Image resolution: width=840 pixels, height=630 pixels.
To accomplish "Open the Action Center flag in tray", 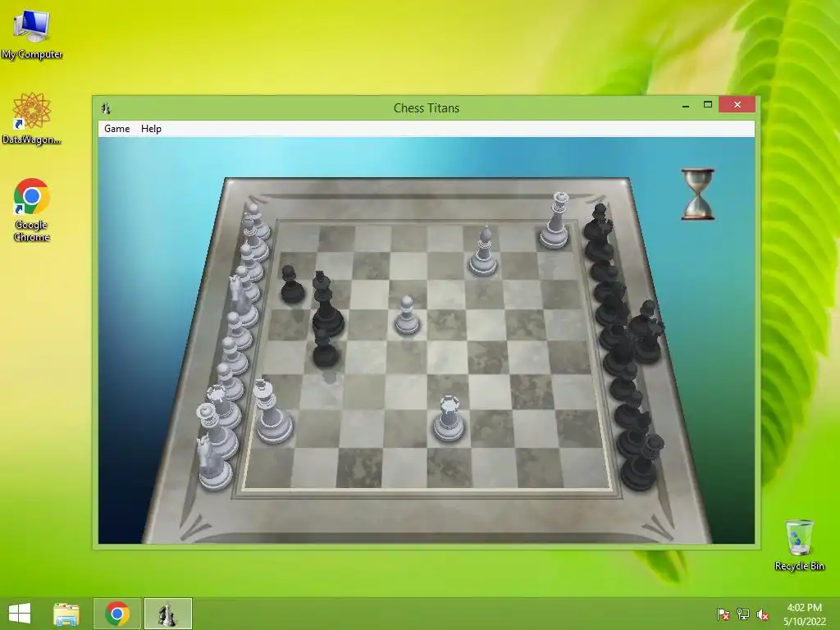I will pos(723,614).
